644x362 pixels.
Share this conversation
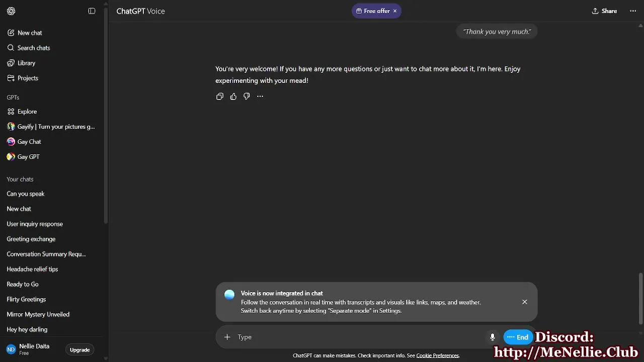[604, 11]
